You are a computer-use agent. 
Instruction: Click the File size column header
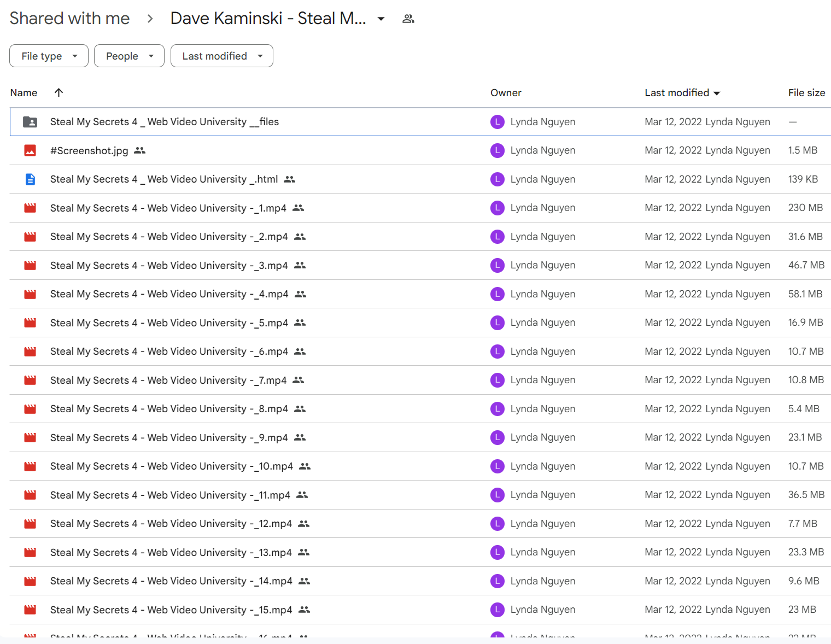pyautogui.click(x=806, y=93)
